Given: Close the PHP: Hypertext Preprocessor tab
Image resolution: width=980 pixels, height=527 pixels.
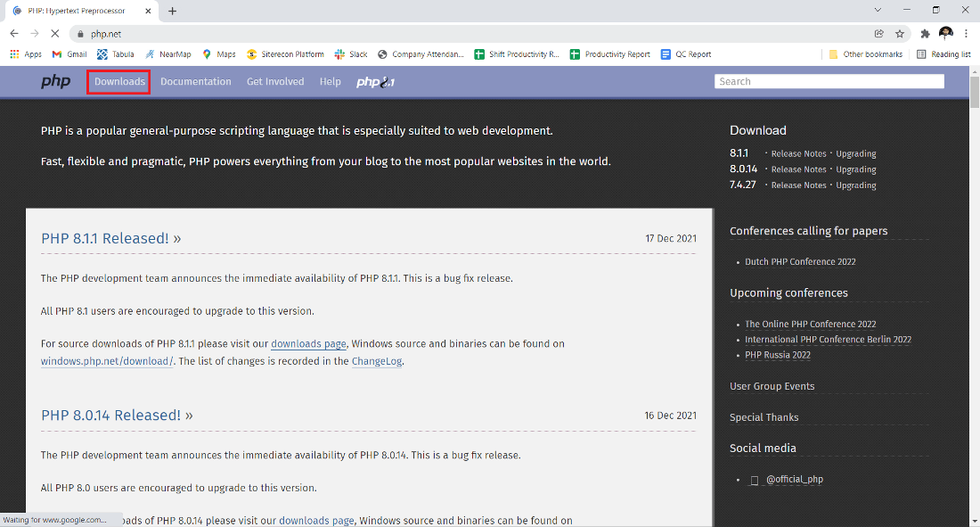Looking at the screenshot, I should (148, 11).
